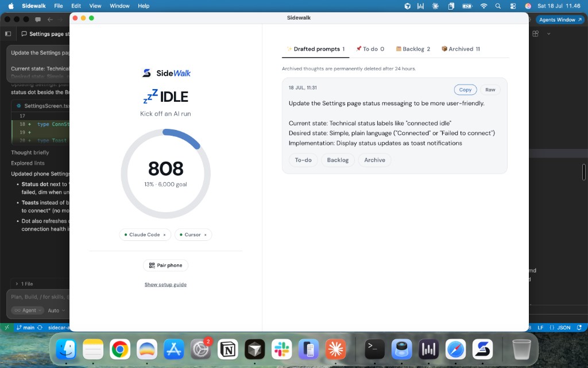Open the Window menu

click(119, 6)
